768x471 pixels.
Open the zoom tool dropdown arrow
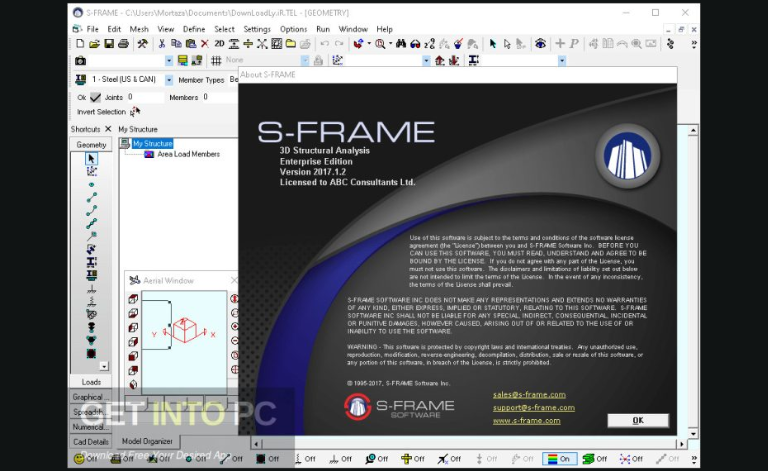pos(390,44)
